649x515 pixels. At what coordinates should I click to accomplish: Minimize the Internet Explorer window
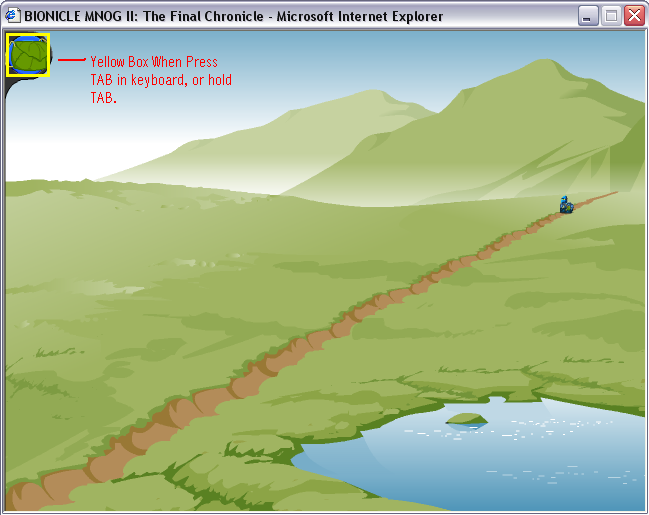click(587, 16)
